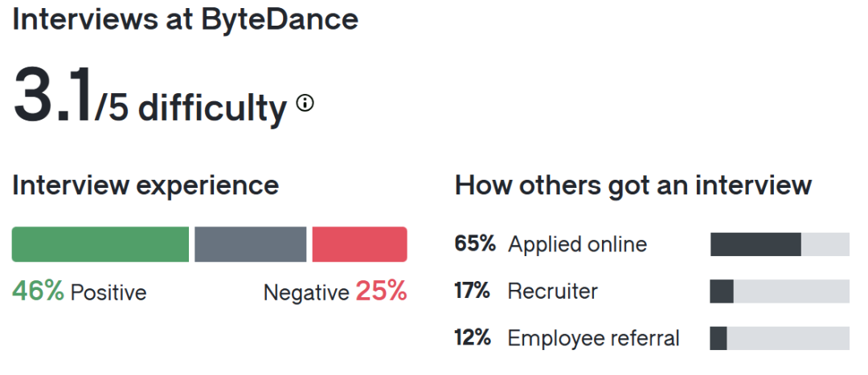This screenshot has width=868, height=375.
Task: Select the "Interviews at ByteDance" heading
Action: [186, 19]
